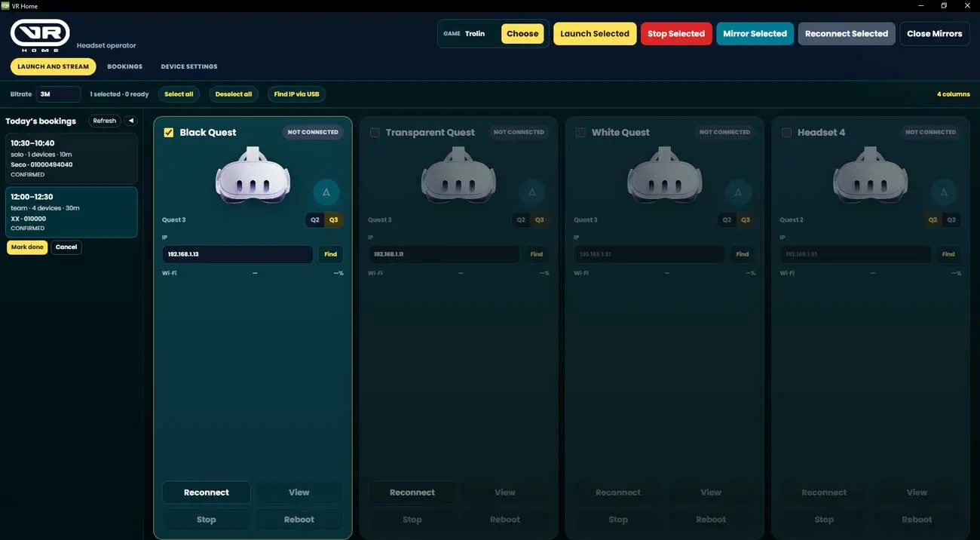
Task: Click the Transparent Quest IP field
Action: click(443, 254)
